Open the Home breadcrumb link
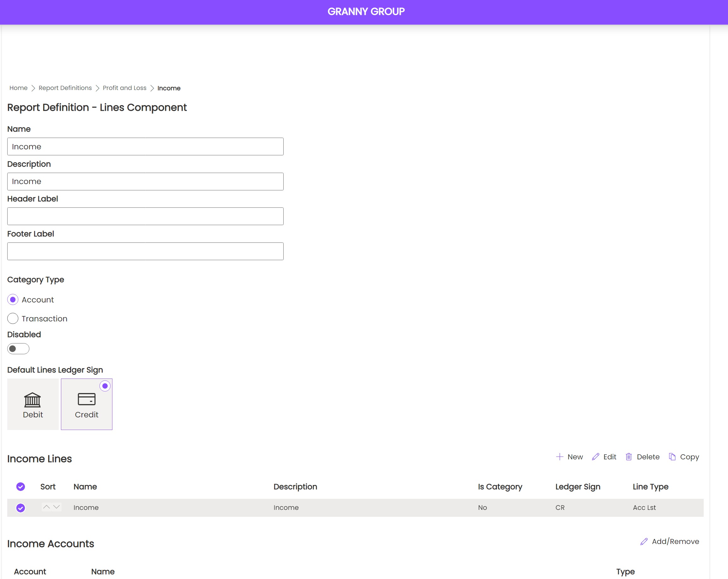Viewport: 728px width, 579px height. [x=18, y=88]
